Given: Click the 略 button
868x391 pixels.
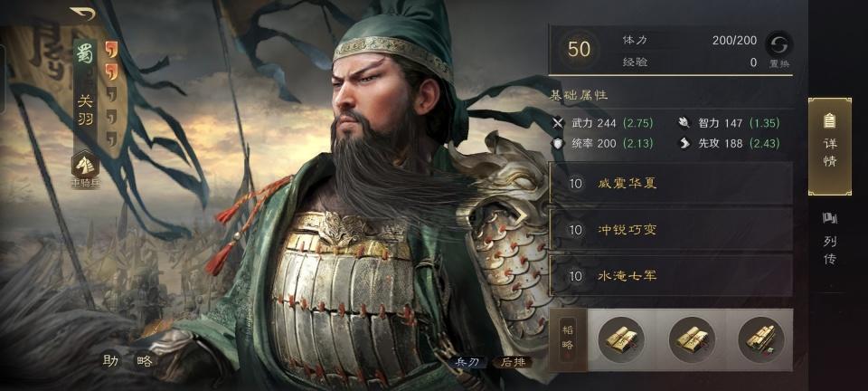Looking at the screenshot, I should tap(145, 361).
